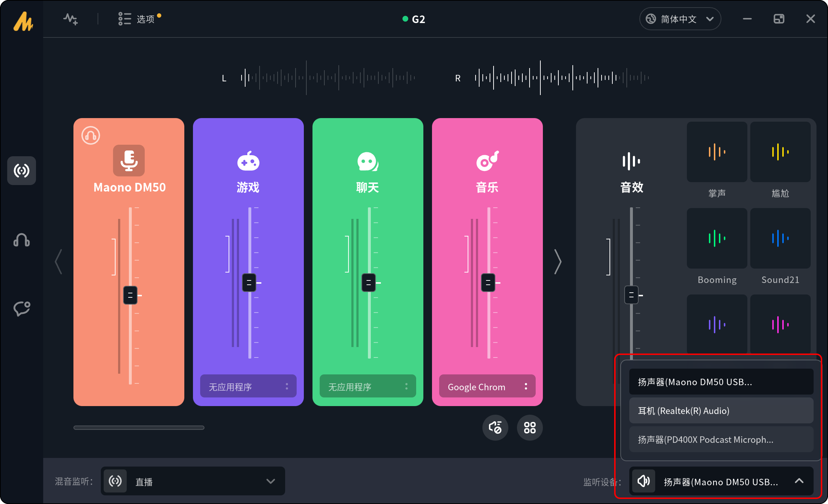
Task: Click the 聊天 chat channel icon
Action: tap(368, 161)
